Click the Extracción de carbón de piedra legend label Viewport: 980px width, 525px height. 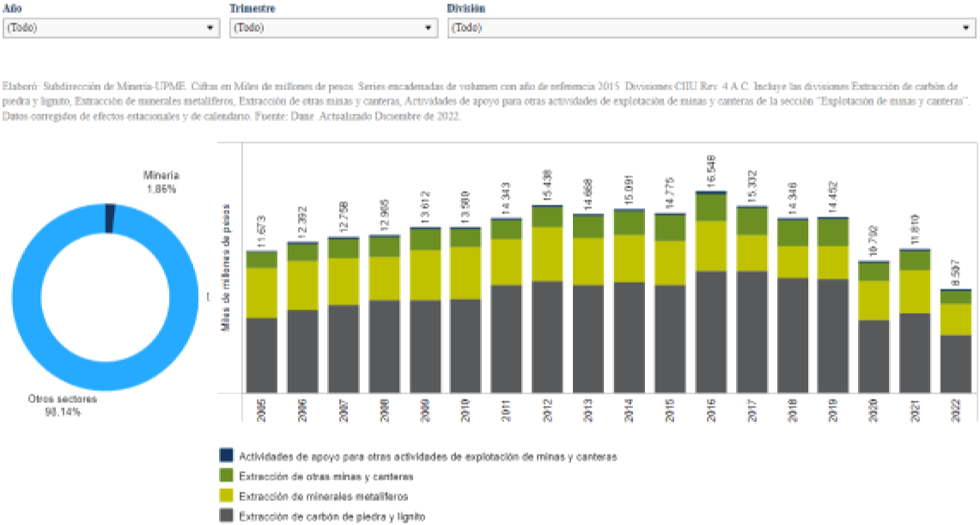click(331, 516)
